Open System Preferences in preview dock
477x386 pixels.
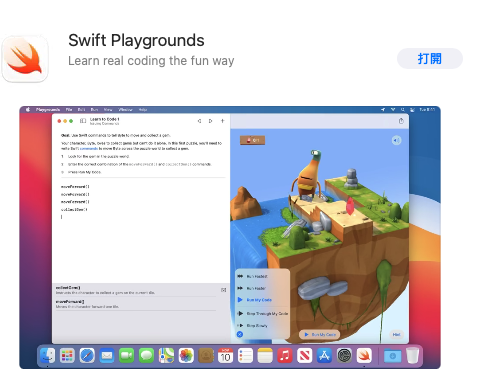[x=344, y=356]
